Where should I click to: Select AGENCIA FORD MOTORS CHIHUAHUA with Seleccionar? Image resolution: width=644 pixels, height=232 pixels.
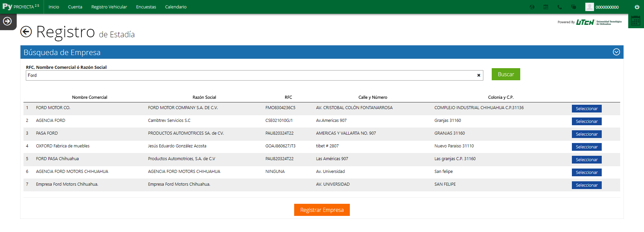[x=587, y=173]
